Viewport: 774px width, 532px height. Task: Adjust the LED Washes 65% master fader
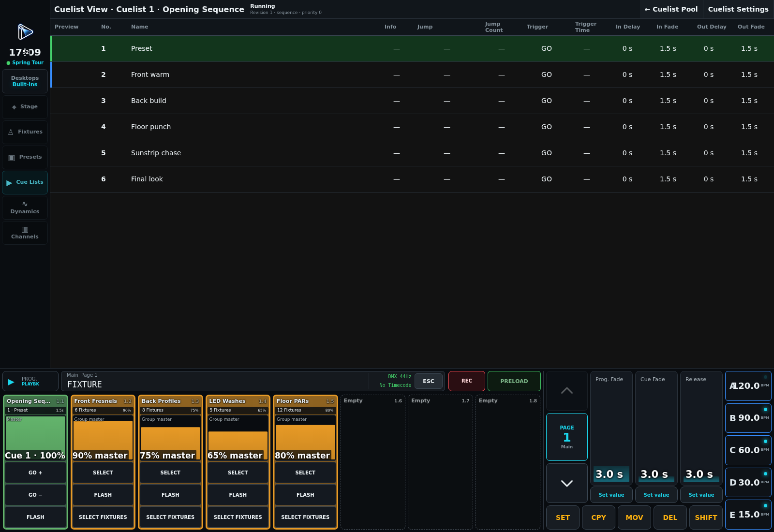[238, 438]
